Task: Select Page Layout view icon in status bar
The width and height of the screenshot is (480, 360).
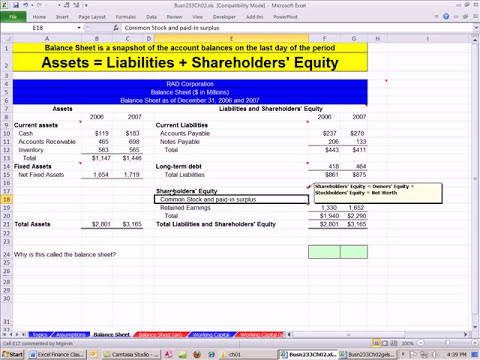Action: 385,343
